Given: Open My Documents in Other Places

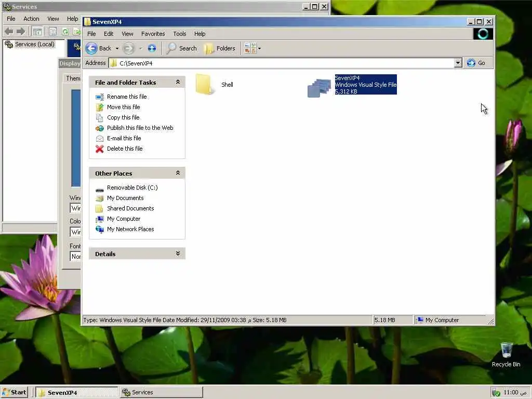Looking at the screenshot, I should (125, 198).
